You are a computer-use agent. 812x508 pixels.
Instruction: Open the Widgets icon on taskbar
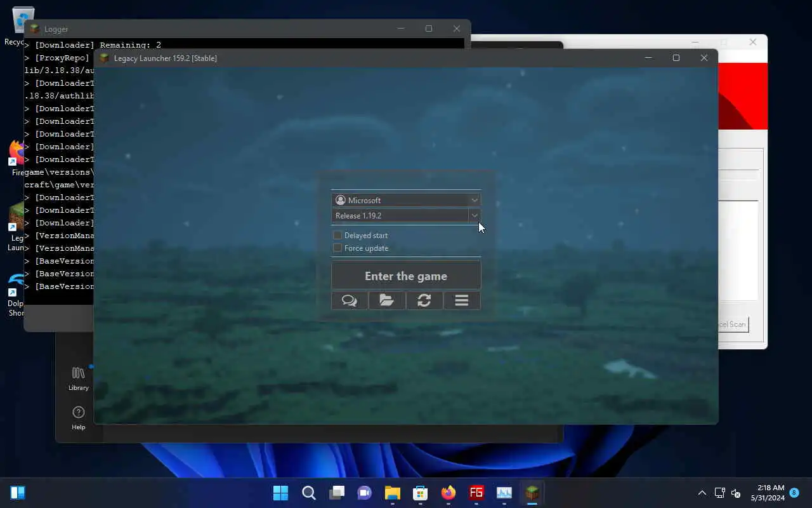[18, 493]
